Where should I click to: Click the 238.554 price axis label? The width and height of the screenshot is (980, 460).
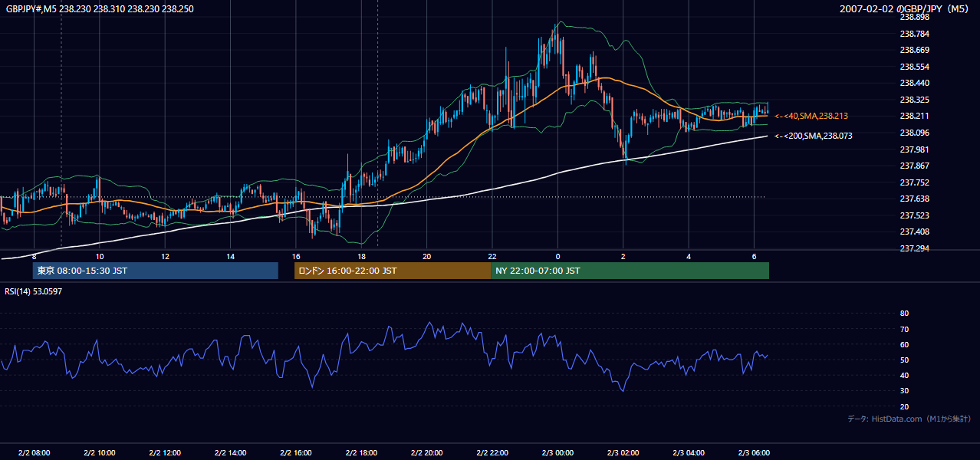[914, 67]
